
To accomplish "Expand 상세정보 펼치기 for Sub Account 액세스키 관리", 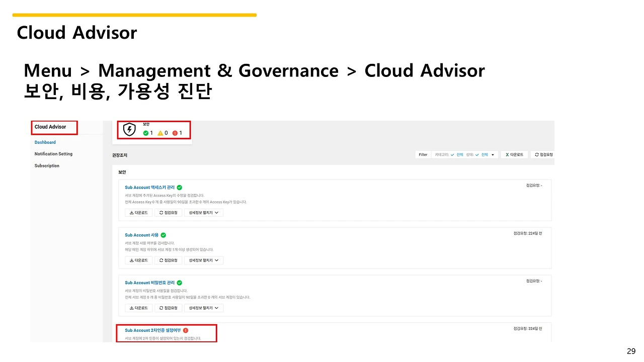I will coord(204,213).
